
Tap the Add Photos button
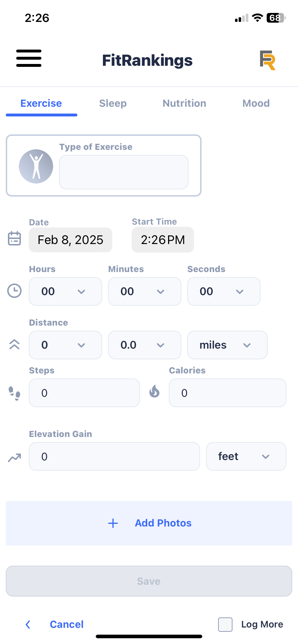coord(149,523)
